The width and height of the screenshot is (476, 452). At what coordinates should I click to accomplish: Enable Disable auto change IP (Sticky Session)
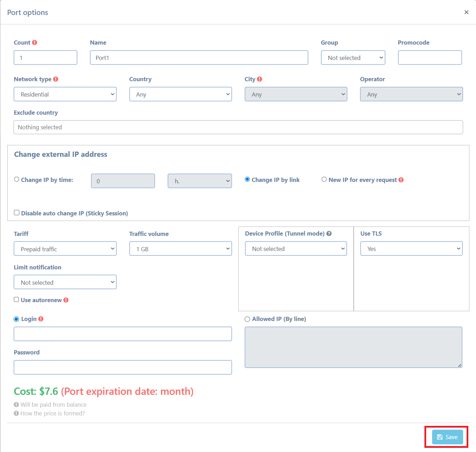(x=16, y=212)
